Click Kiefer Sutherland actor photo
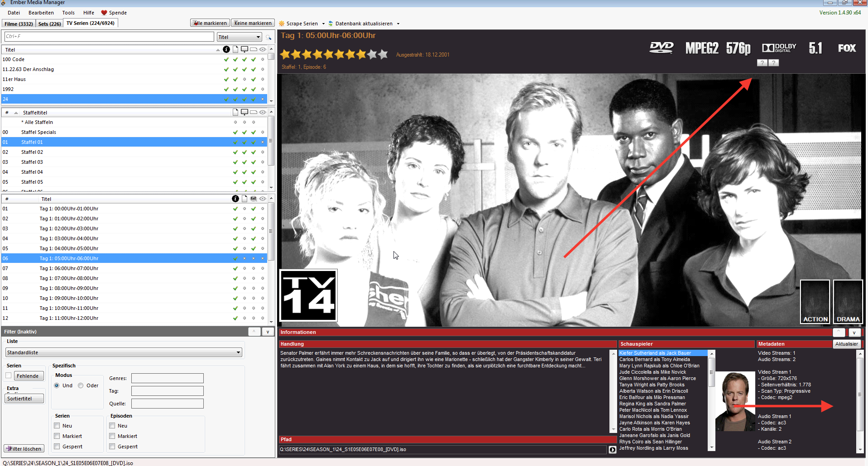Screen dimensions: 868x466 tap(735, 401)
